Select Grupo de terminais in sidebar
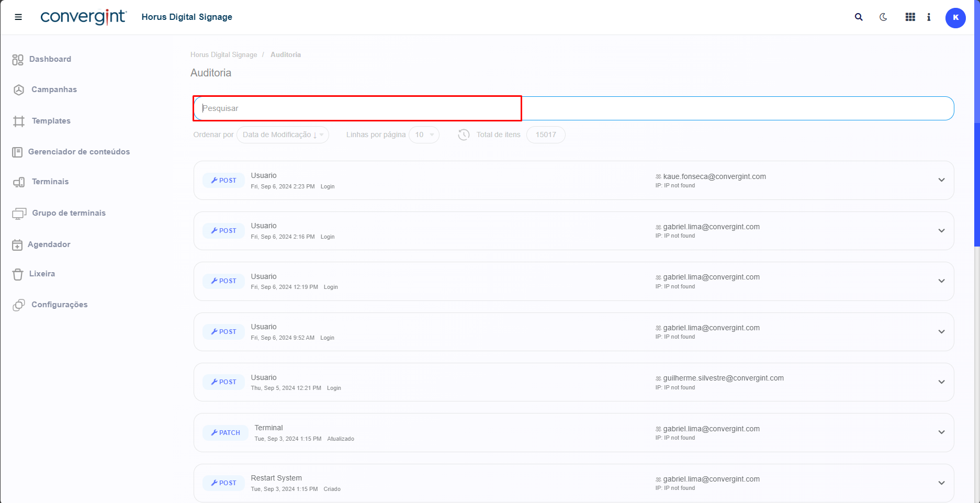This screenshot has width=980, height=503. [69, 213]
